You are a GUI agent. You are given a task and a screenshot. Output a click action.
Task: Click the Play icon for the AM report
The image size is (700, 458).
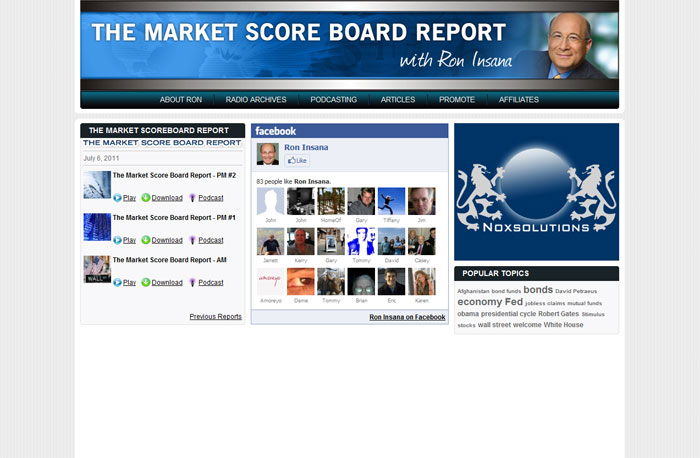[x=117, y=283]
